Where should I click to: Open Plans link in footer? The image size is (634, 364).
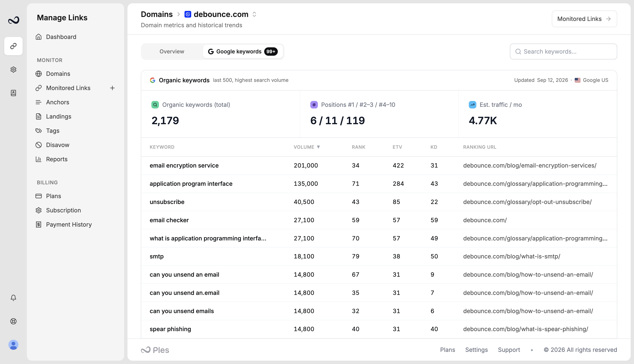pos(447,350)
